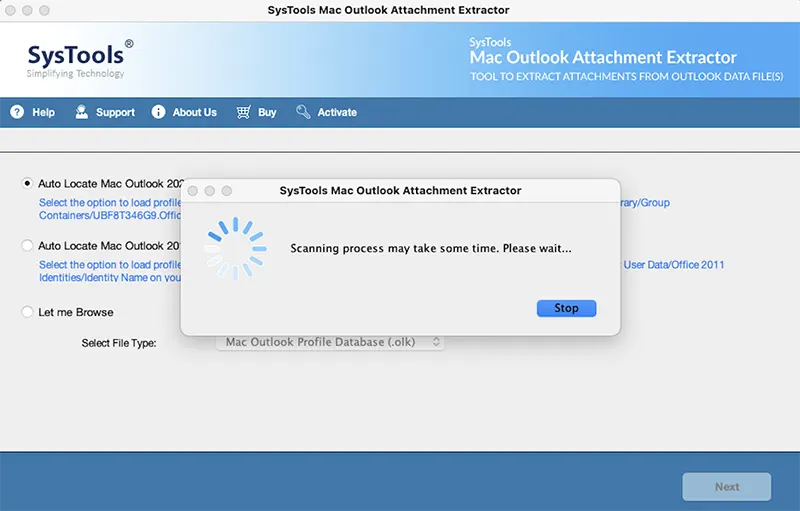Open the Help menu label
The height and width of the screenshot is (511, 800).
coord(43,112)
